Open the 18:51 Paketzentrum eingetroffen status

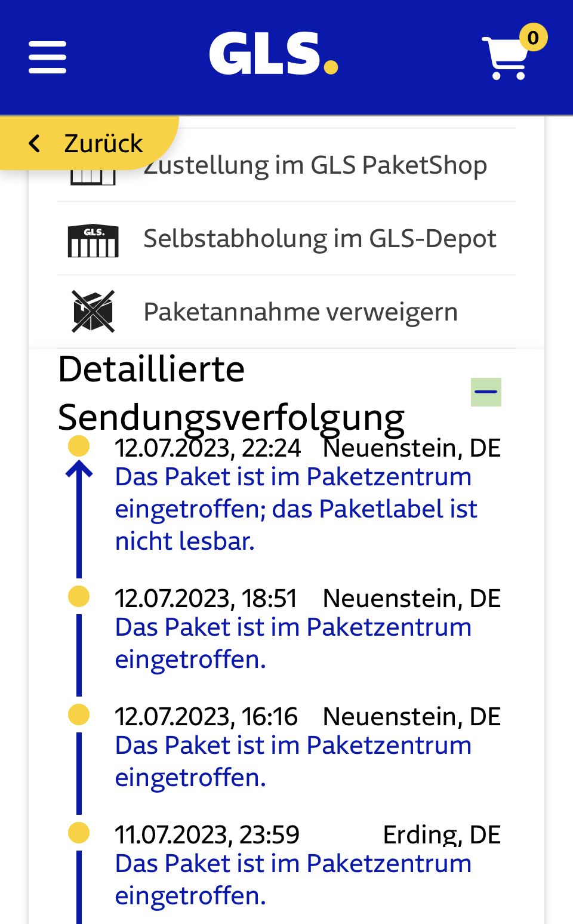(292, 643)
